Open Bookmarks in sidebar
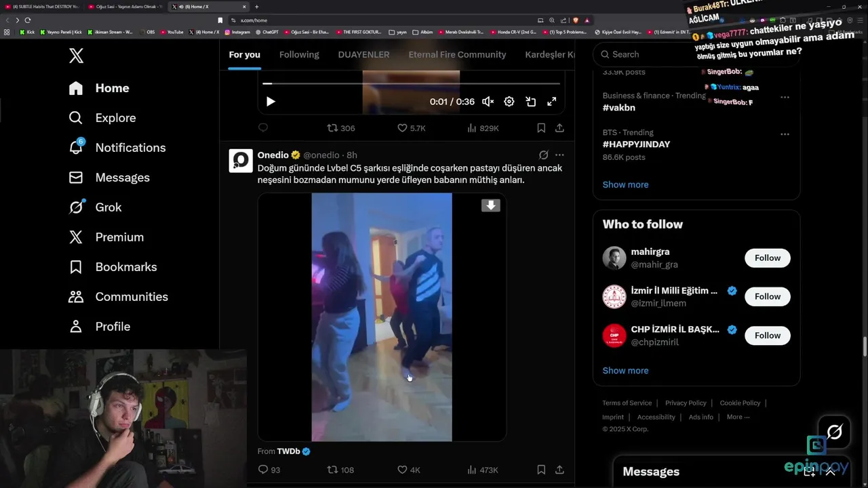Screen dimensions: 868x488 [x=113, y=267]
